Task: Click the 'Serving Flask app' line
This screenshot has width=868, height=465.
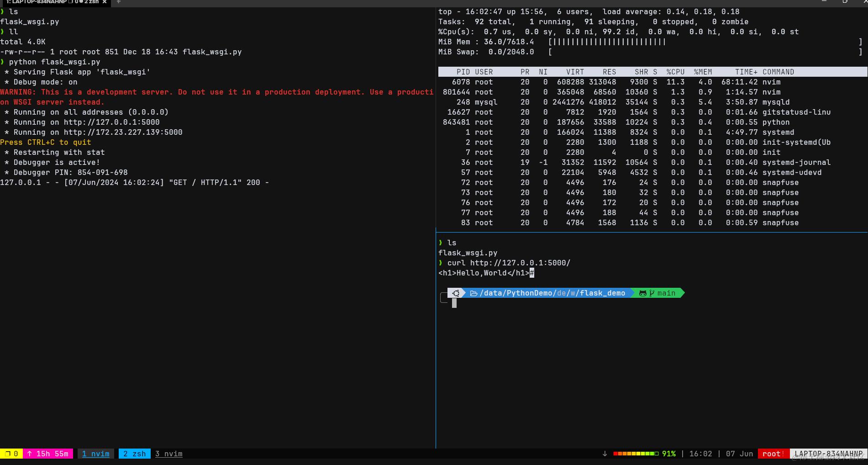Action: [x=77, y=72]
